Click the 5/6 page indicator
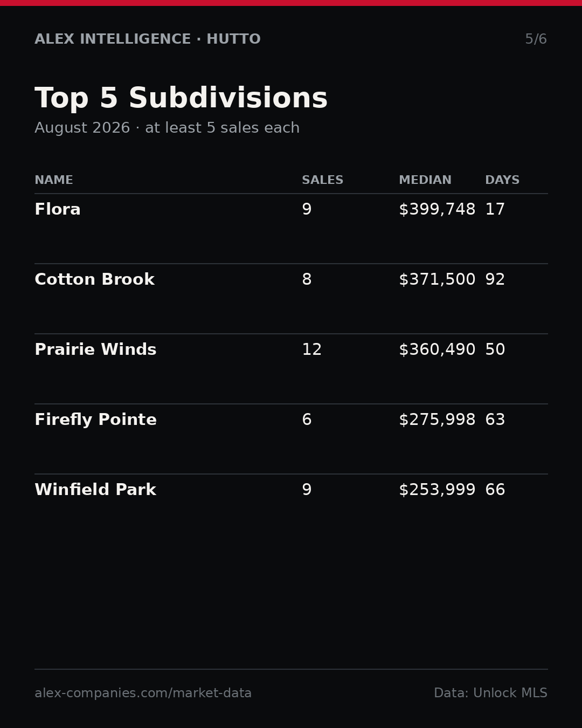 coord(536,39)
